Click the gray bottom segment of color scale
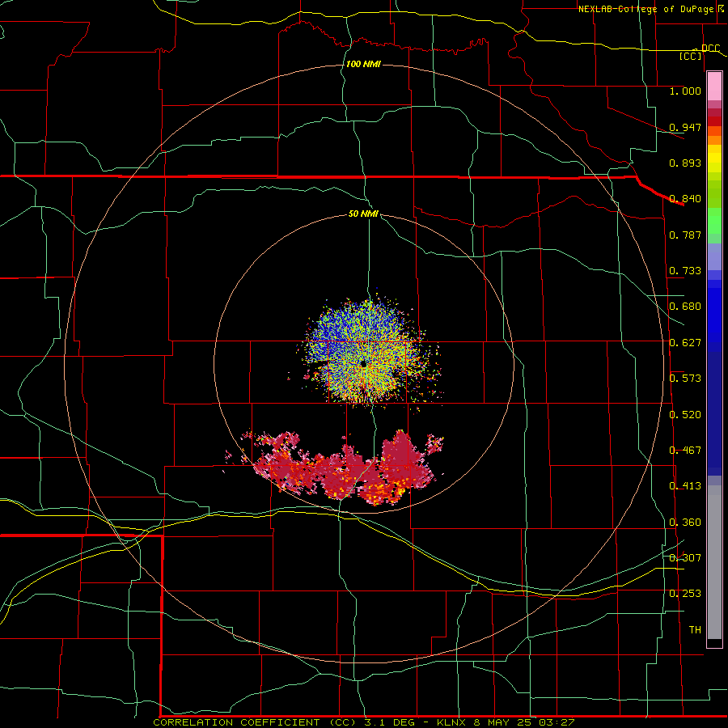This screenshot has height=728, width=728. click(714, 562)
